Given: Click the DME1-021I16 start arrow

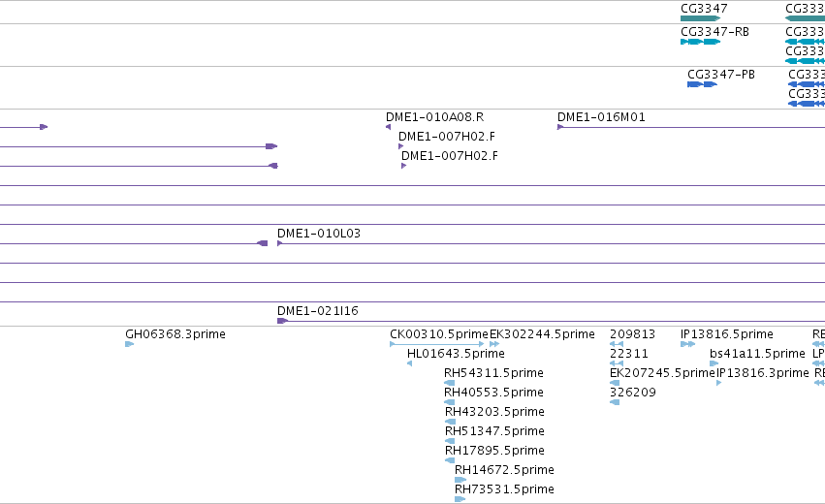Looking at the screenshot, I should pos(282,321).
